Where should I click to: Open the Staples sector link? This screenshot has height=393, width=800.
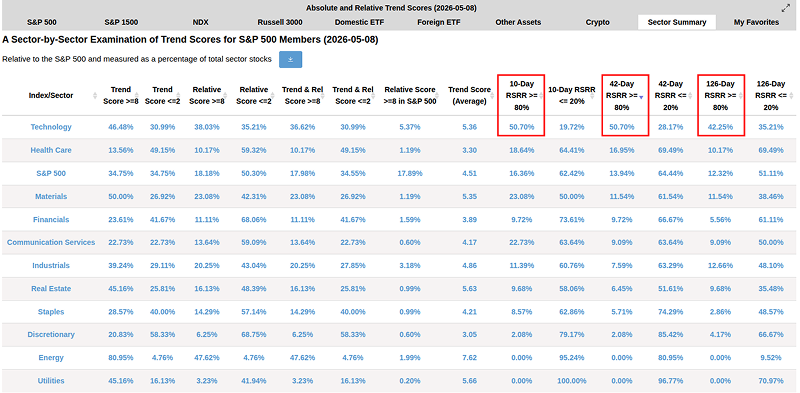tap(51, 312)
